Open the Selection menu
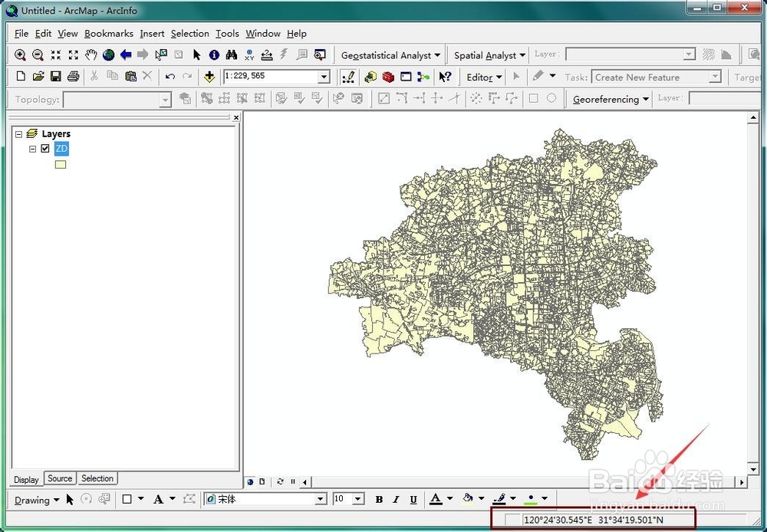The height and width of the screenshot is (532, 767). pyautogui.click(x=189, y=33)
